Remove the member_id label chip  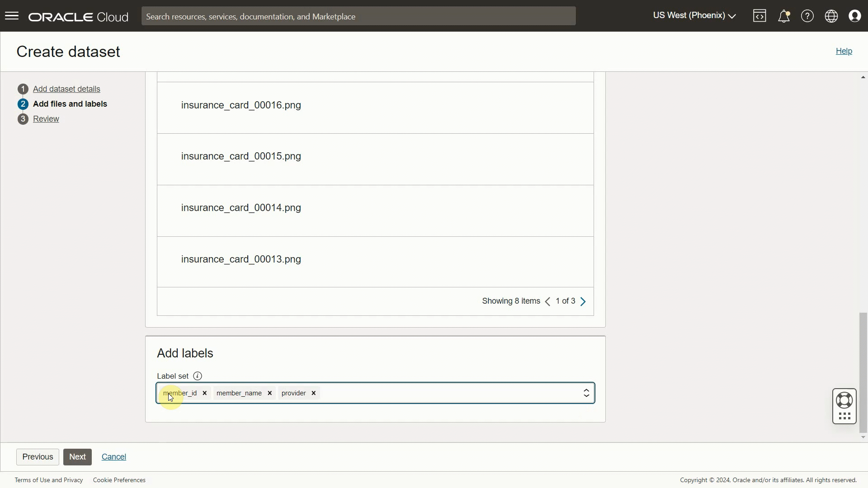(x=204, y=393)
